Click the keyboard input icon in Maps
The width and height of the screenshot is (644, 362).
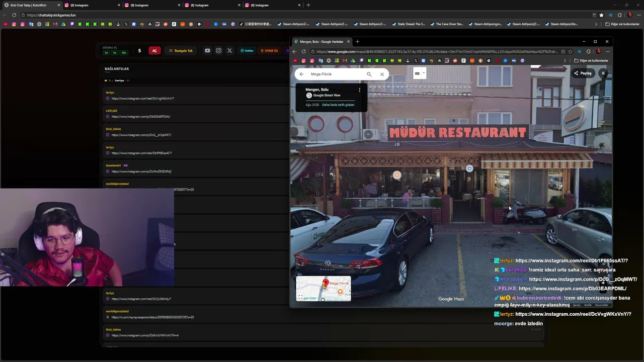pyautogui.click(x=417, y=73)
